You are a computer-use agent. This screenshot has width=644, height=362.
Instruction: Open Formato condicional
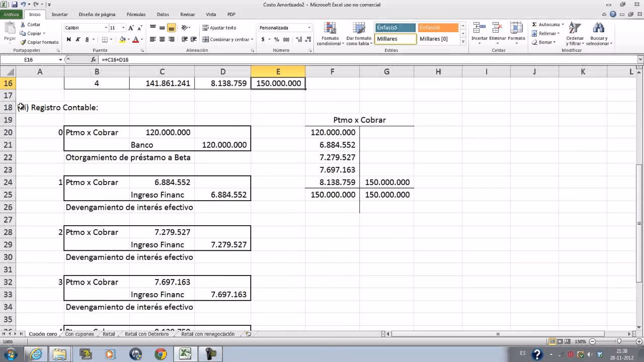[330, 34]
